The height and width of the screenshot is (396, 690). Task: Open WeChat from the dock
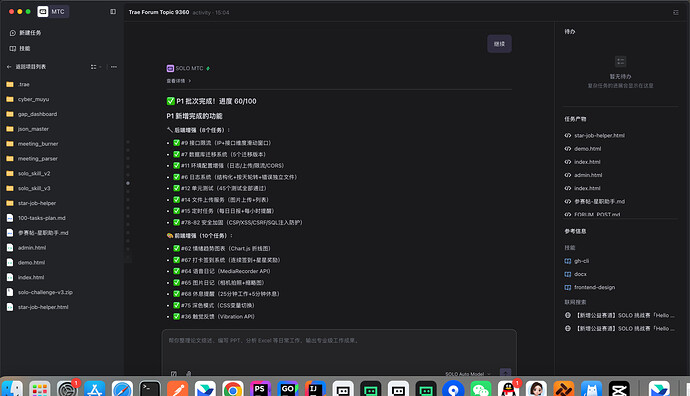pos(481,389)
